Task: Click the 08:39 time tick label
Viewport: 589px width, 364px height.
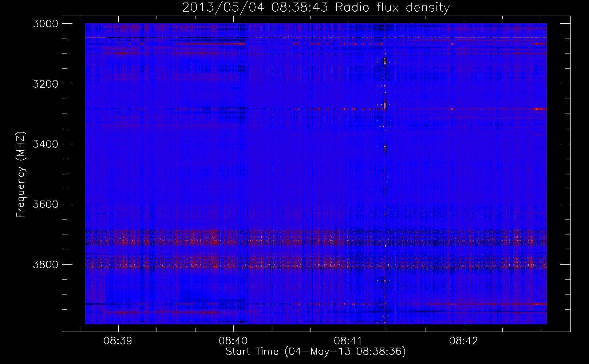Action: click(x=118, y=341)
